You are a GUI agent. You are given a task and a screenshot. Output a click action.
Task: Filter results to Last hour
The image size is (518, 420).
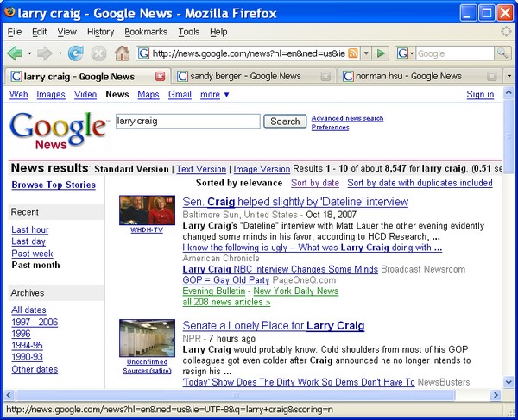pos(30,229)
